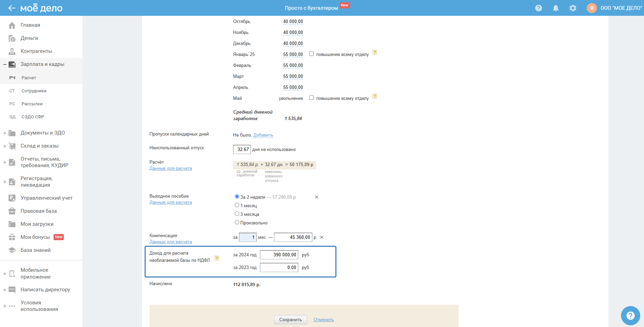This screenshot has height=327, width=644.
Task: Click the compensation amount field 45 360,00
Action: pyautogui.click(x=293, y=237)
